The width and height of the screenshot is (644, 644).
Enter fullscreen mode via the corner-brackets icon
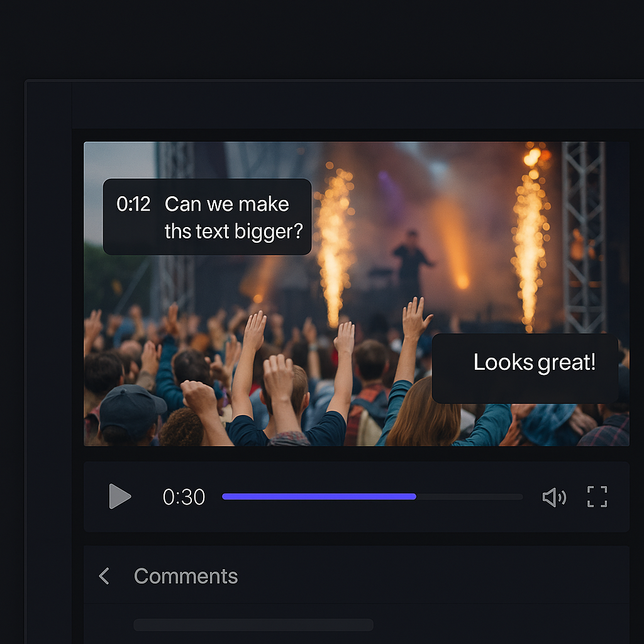[x=597, y=497]
